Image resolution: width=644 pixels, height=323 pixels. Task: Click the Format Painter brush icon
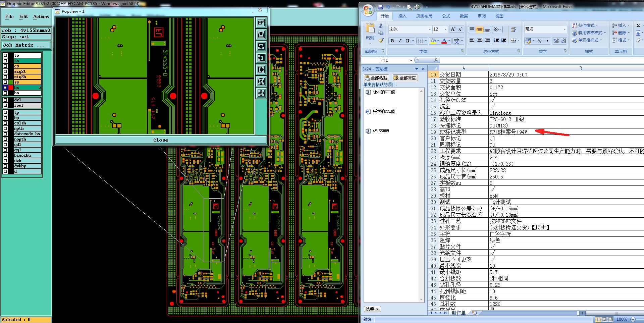coord(381,41)
